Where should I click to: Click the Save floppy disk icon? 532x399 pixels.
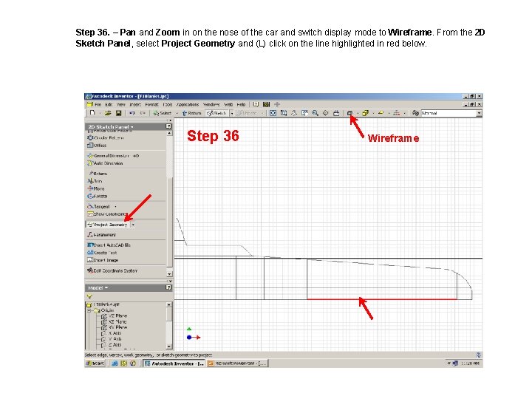pyautogui.click(x=118, y=113)
